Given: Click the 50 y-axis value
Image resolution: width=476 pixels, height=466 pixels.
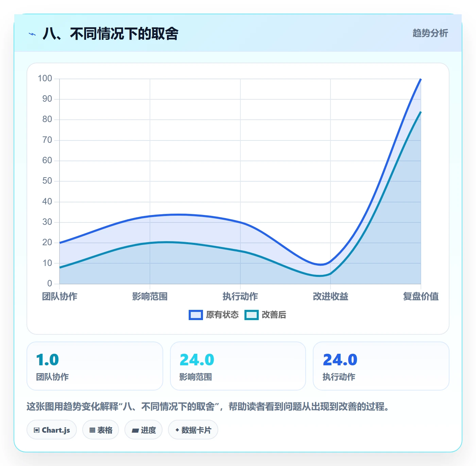Looking at the screenshot, I should (x=47, y=181).
